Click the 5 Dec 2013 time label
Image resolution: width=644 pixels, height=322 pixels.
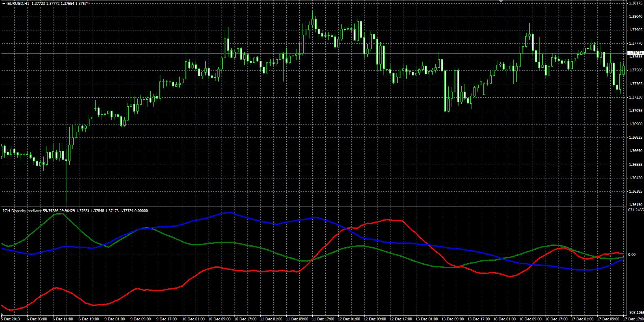[11, 319]
